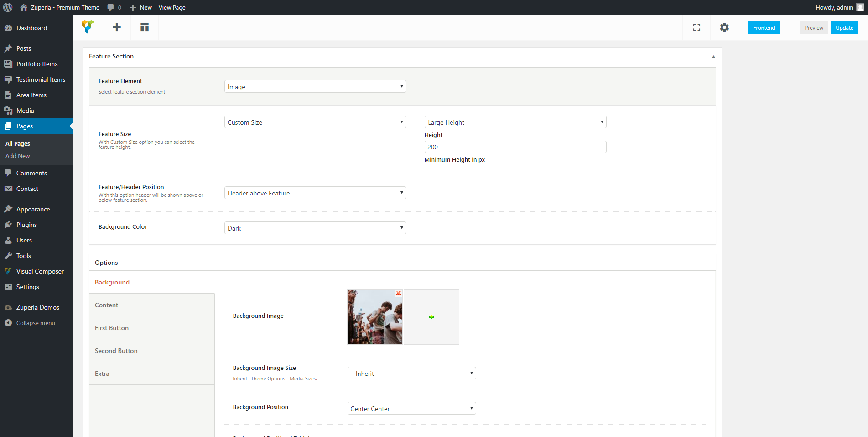Open Media library menu
The image size is (868, 437).
coord(36,111)
